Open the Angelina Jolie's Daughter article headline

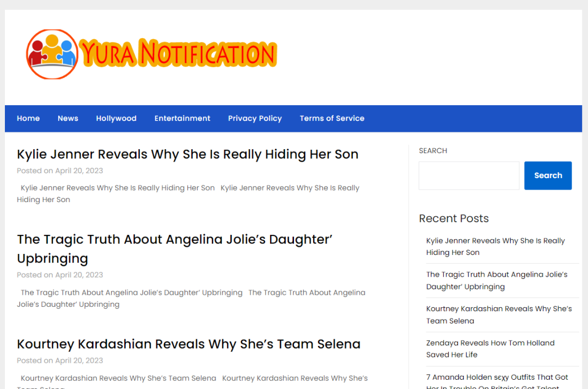(x=175, y=248)
